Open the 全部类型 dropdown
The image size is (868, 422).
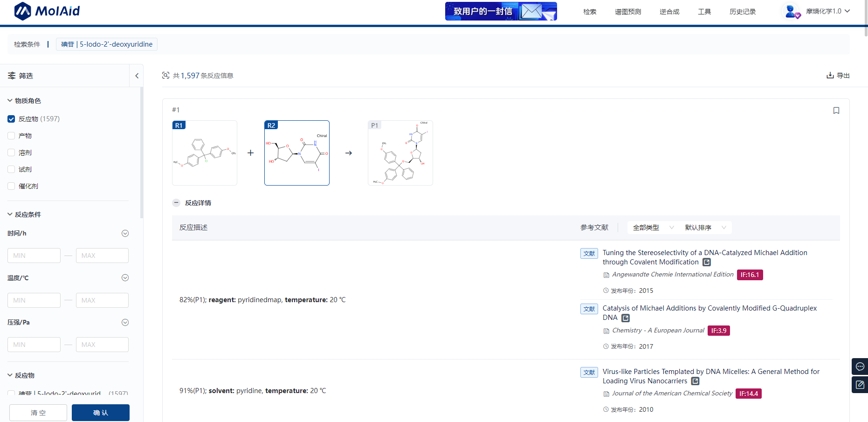pyautogui.click(x=653, y=228)
